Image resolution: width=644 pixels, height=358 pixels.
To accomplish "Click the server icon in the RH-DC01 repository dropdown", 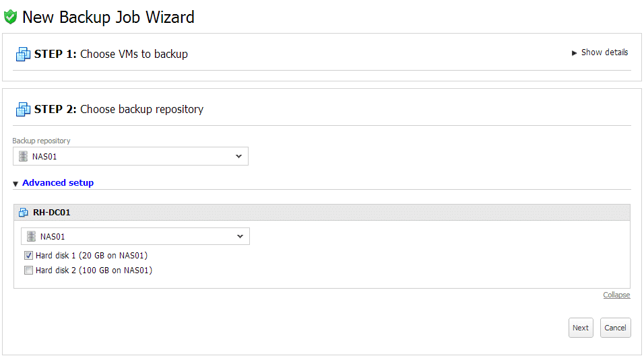I will coord(31,237).
